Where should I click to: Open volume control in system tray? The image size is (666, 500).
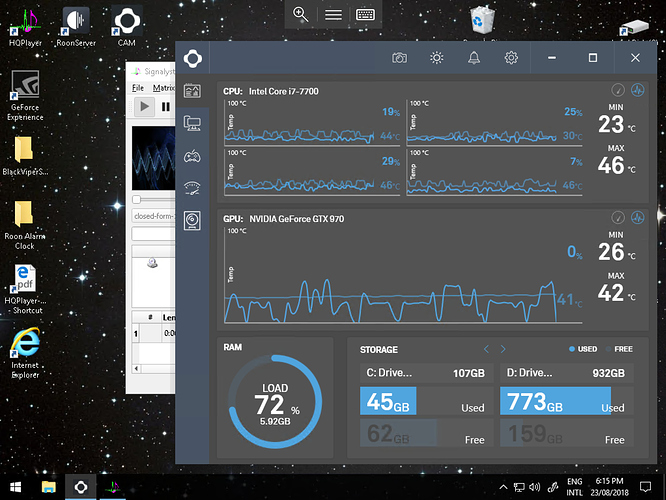[534, 487]
